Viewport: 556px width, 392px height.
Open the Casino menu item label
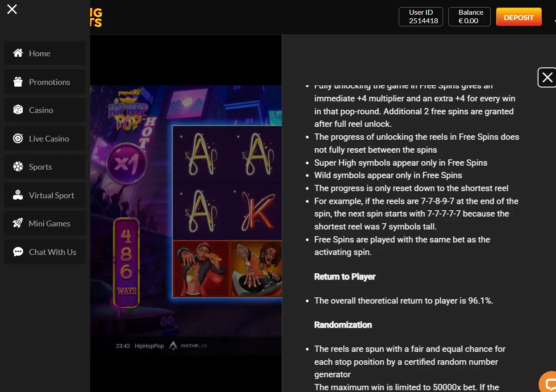coord(41,110)
